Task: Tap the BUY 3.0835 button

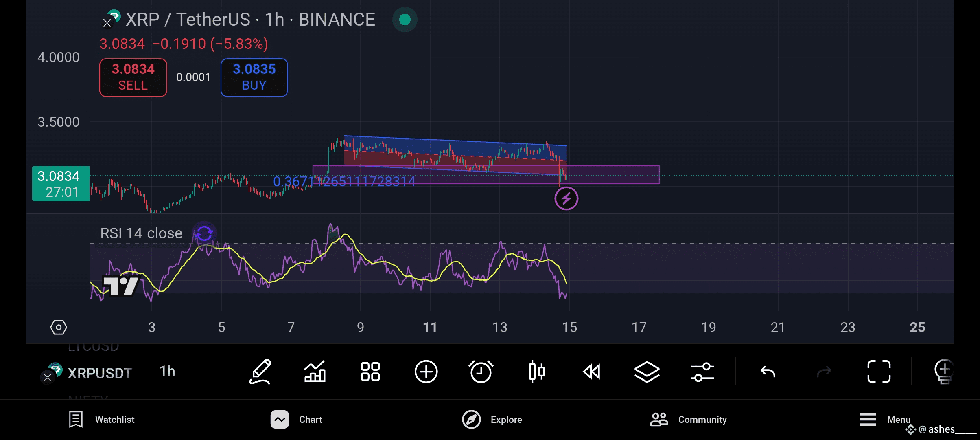Action: point(254,77)
